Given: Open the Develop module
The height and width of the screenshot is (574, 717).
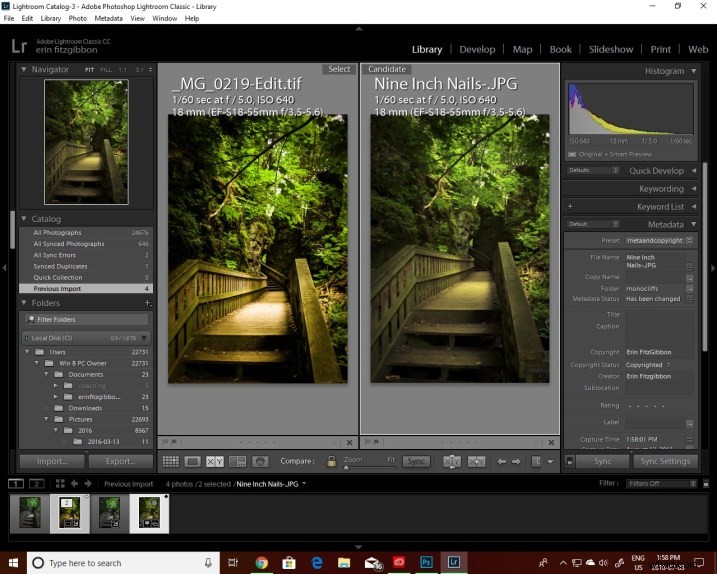Looking at the screenshot, I should 477,49.
